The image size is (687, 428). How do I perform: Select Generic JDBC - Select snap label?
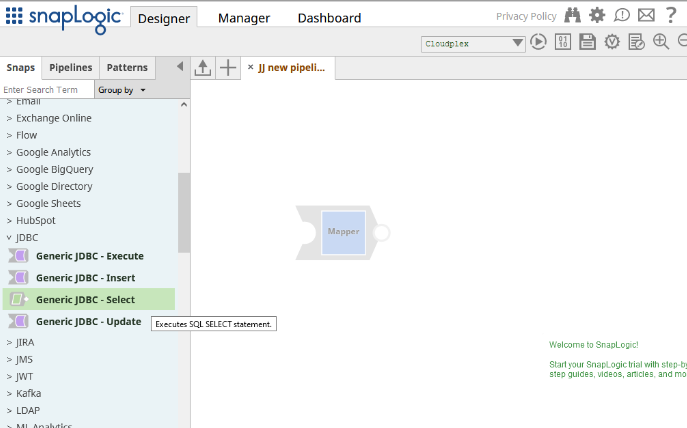[85, 300]
